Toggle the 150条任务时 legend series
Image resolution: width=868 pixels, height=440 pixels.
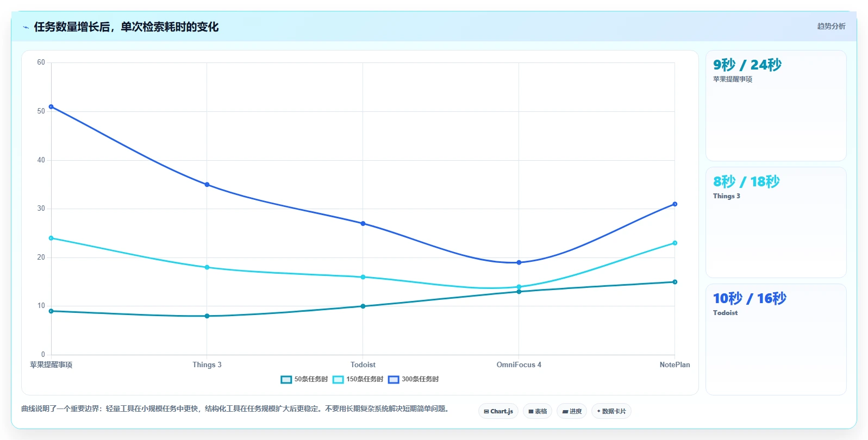(x=358, y=379)
